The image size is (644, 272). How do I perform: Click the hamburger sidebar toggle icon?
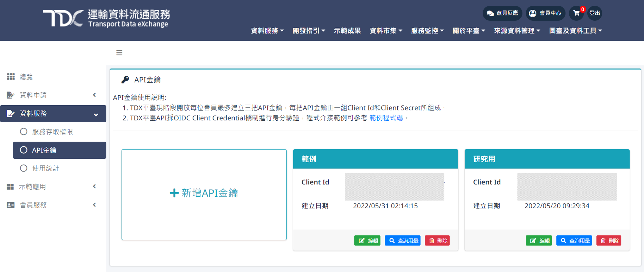119,53
